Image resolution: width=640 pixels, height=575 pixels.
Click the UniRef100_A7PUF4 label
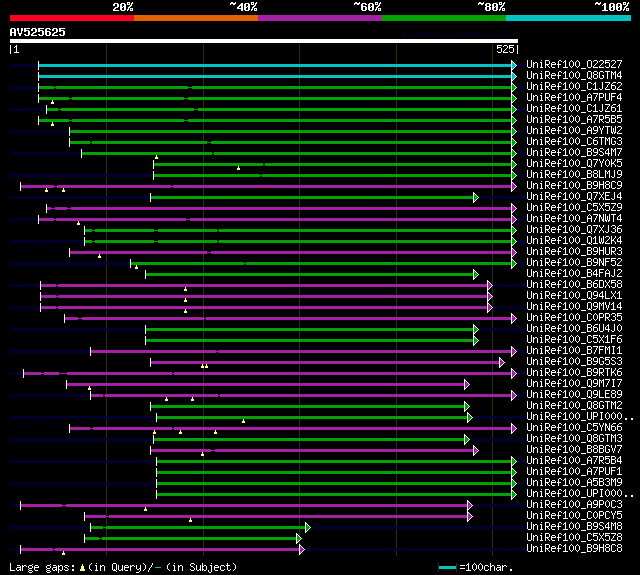(x=574, y=98)
